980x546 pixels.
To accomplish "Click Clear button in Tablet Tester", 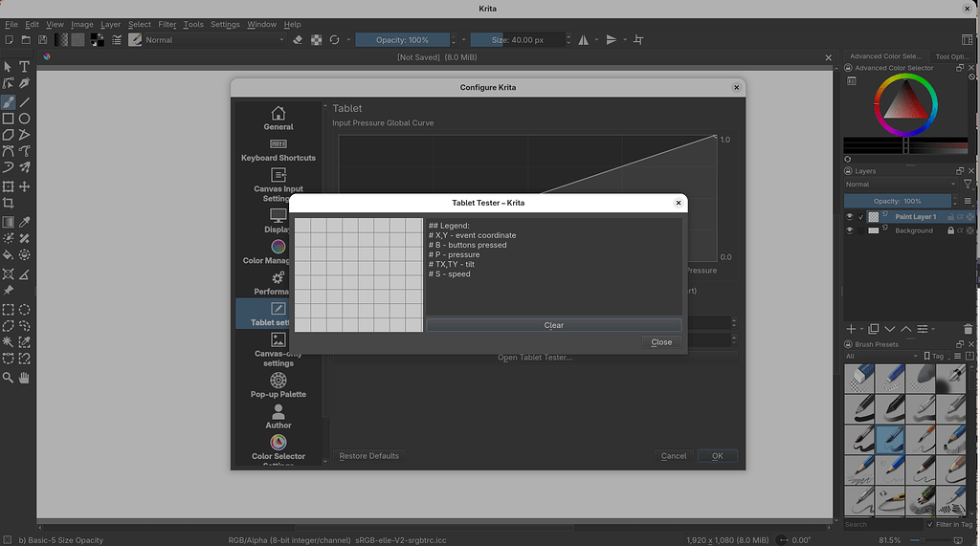I will tap(554, 325).
